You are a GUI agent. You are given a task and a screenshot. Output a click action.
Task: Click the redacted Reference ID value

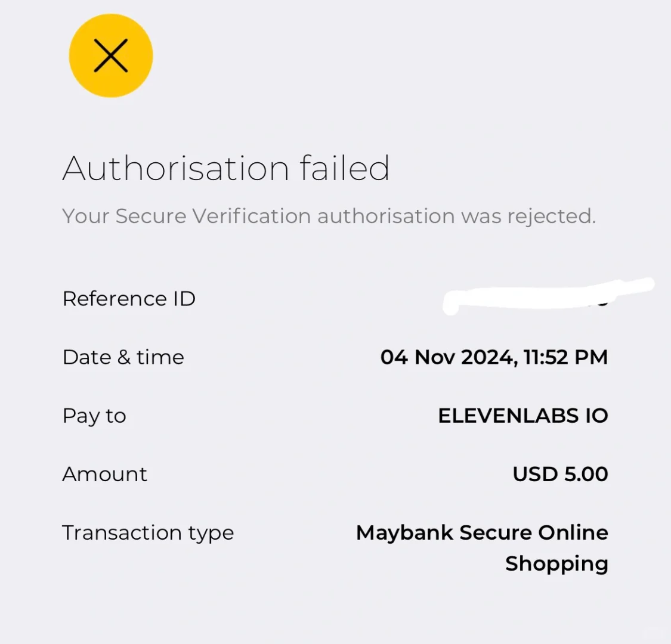pyautogui.click(x=548, y=296)
